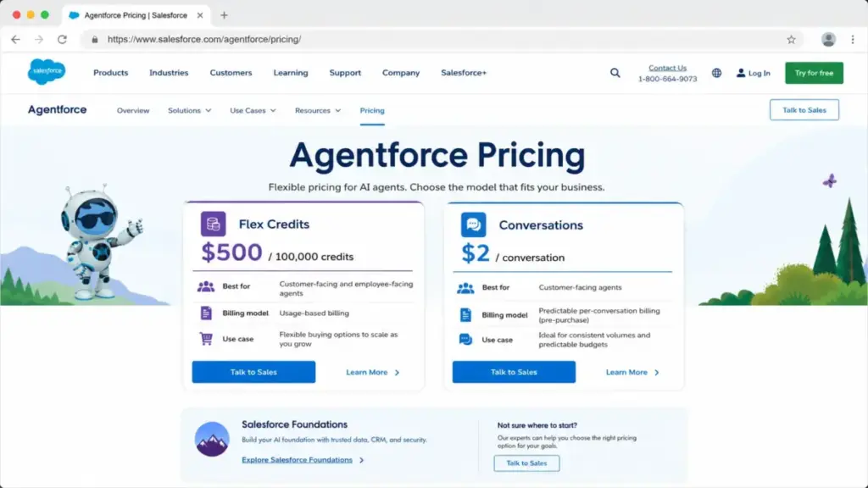Image resolution: width=868 pixels, height=488 pixels.
Task: Click the browser back arrow
Action: (15, 39)
